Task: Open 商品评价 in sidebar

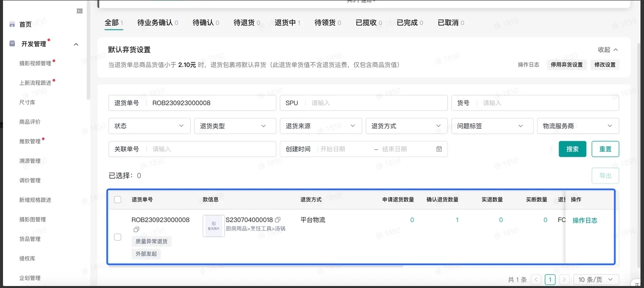Action: pyautogui.click(x=30, y=122)
